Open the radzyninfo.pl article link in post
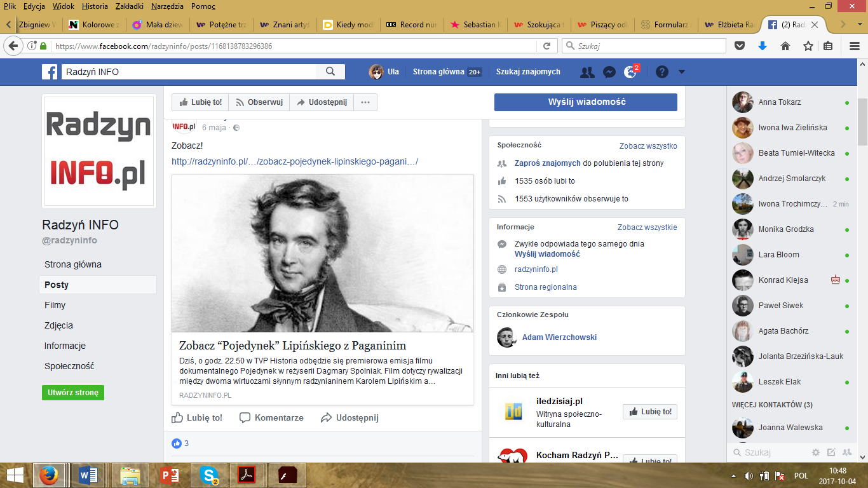 pyautogui.click(x=295, y=161)
